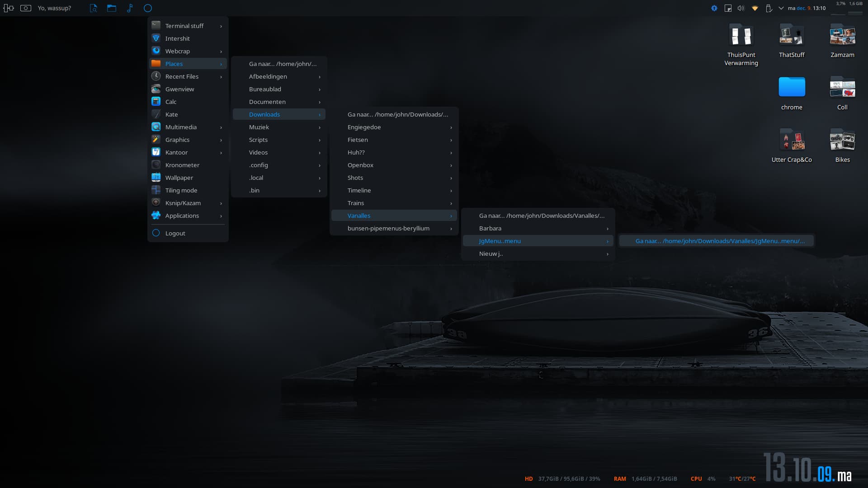The height and width of the screenshot is (488, 868).
Task: Click the blue circle icon in top panel
Action: (x=148, y=8)
